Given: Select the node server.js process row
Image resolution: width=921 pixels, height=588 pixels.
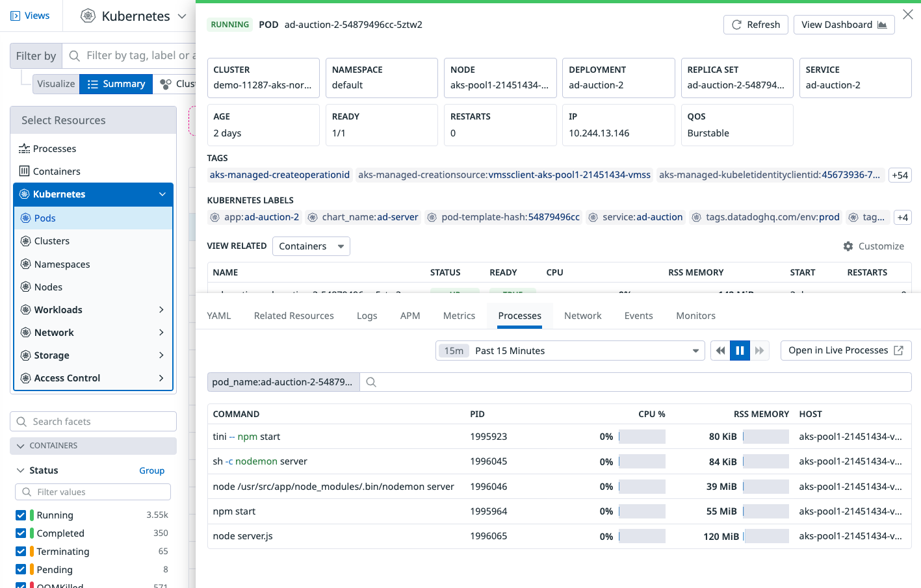Looking at the screenshot, I should (559, 537).
